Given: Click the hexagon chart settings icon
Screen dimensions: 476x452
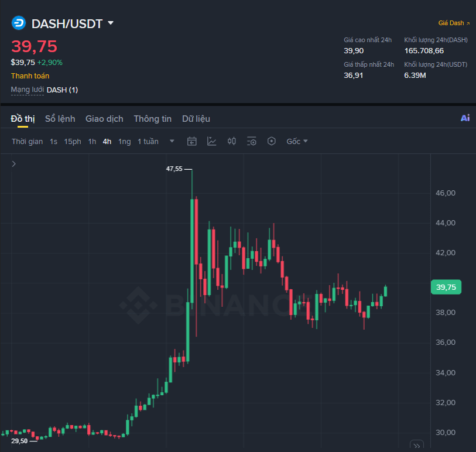Looking at the screenshot, I should pyautogui.click(x=272, y=141).
